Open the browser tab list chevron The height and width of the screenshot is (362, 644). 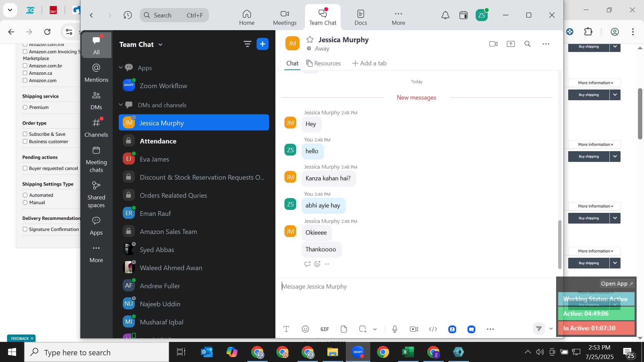[10, 10]
